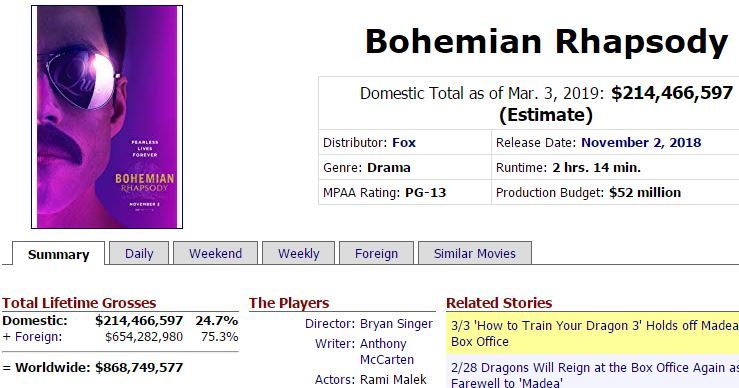Select the Similar Movies tab
The image size is (739, 388).
click(x=475, y=253)
